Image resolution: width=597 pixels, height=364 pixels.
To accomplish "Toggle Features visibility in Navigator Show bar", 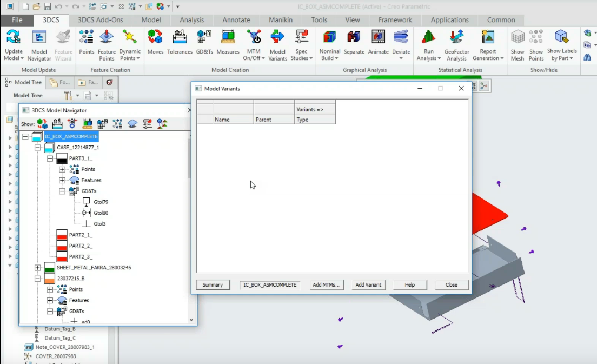I will (132, 124).
